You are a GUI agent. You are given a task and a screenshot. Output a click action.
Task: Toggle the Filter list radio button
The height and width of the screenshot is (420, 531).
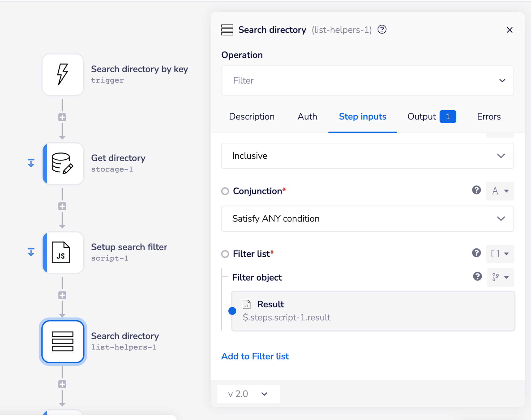(225, 254)
